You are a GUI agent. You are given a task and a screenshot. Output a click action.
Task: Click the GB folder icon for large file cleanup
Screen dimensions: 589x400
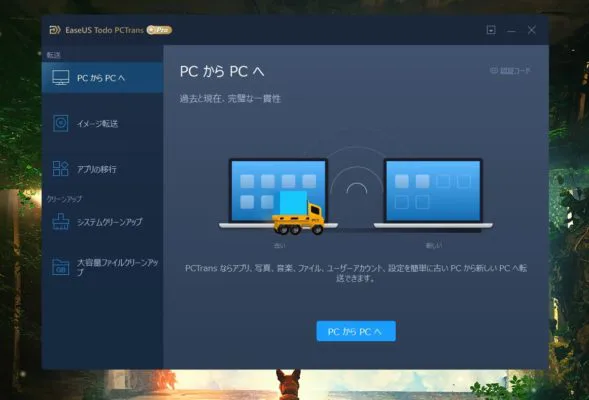(60, 267)
